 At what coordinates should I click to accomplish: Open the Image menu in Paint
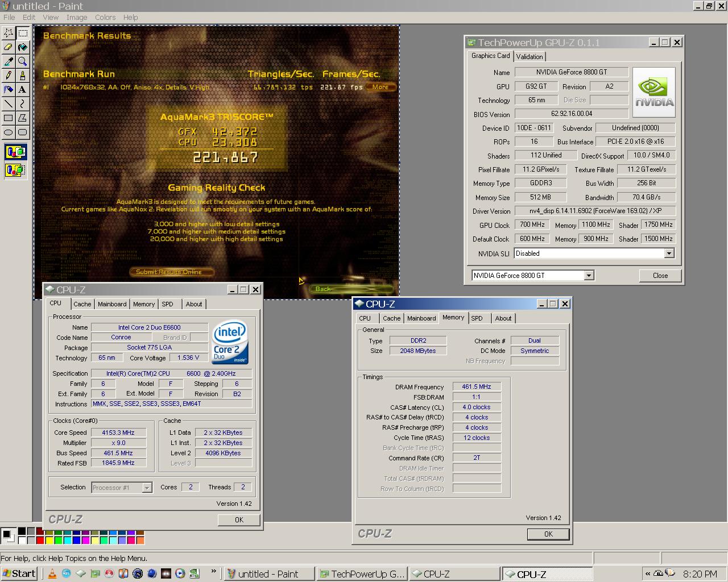[x=77, y=17]
